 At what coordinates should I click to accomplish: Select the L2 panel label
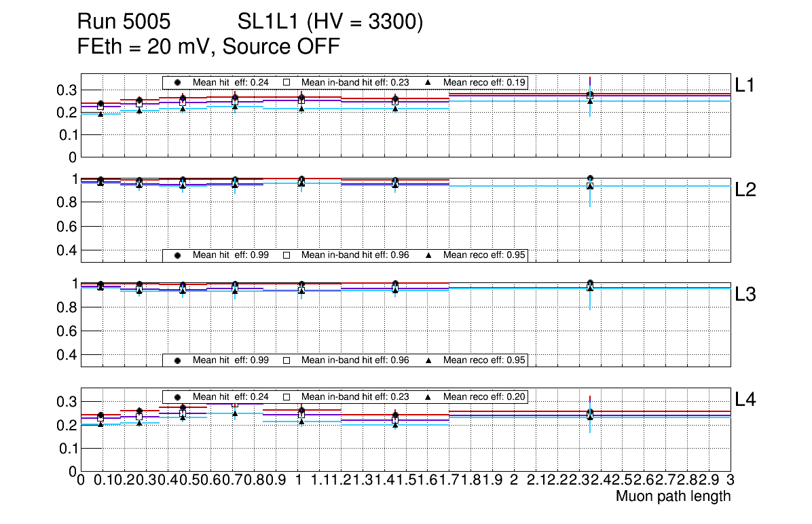tap(745, 190)
